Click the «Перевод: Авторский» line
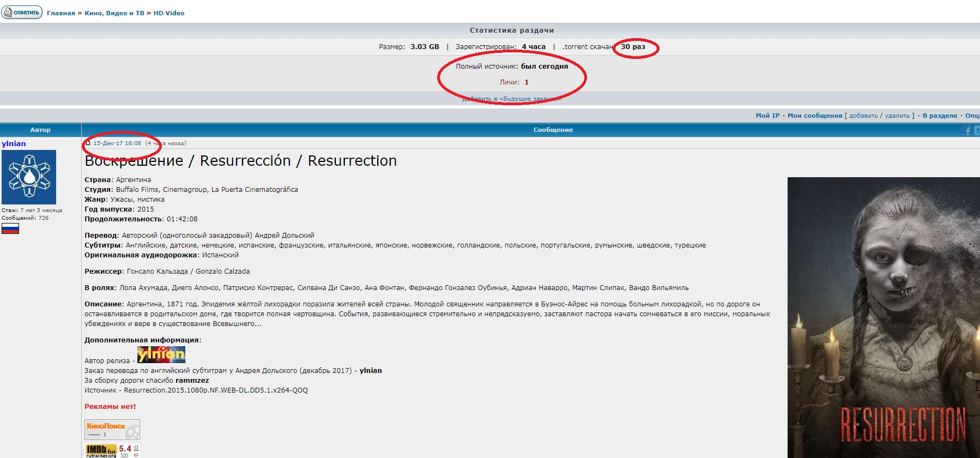 [199, 236]
